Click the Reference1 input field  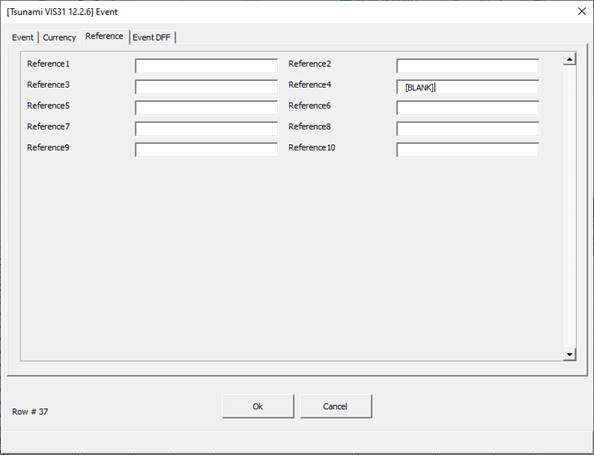click(206, 66)
